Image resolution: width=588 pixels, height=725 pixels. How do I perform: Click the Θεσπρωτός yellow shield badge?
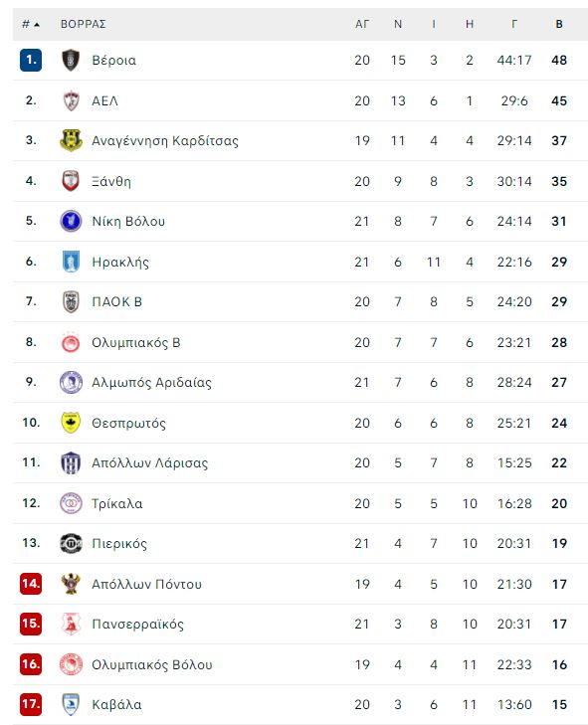click(71, 423)
